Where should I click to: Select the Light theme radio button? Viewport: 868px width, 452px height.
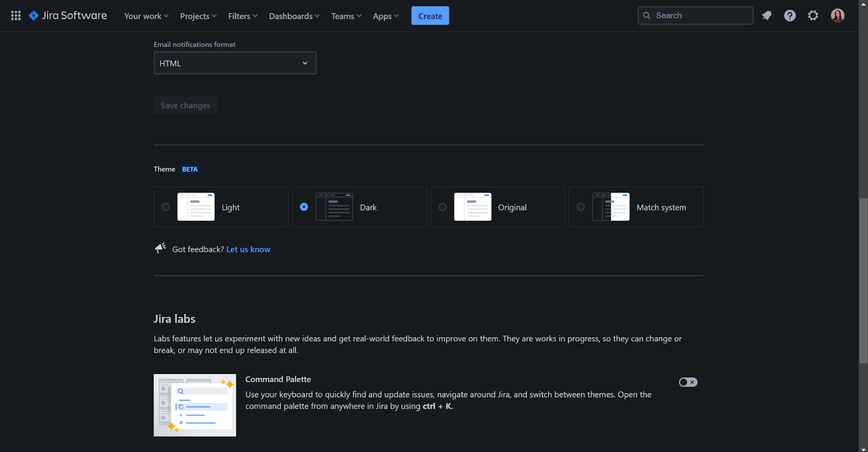(x=166, y=207)
